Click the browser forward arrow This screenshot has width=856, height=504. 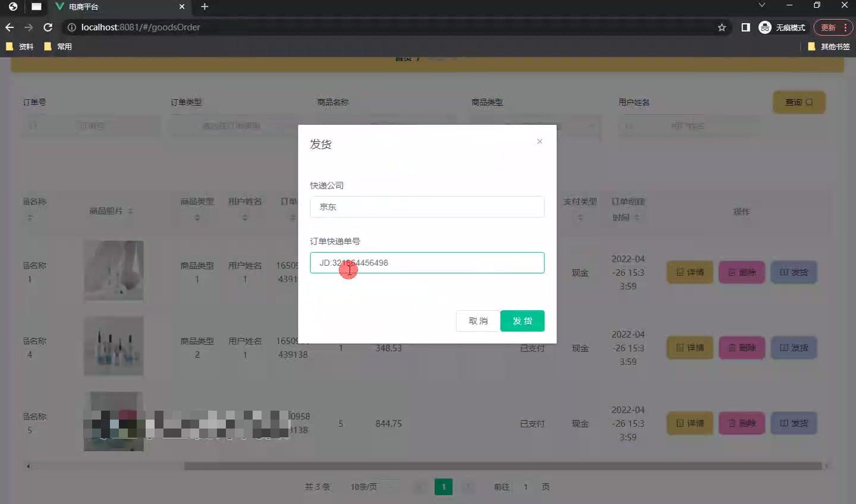click(x=29, y=27)
